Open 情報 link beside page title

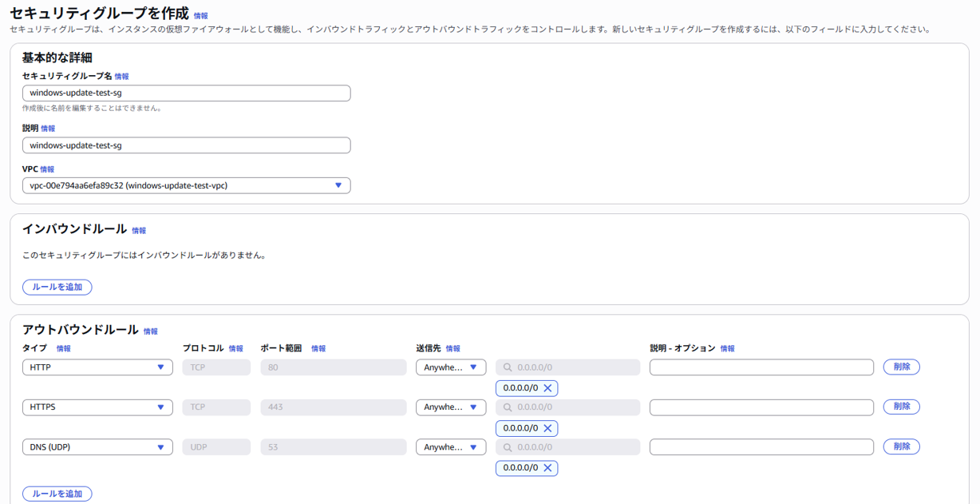[x=201, y=16]
